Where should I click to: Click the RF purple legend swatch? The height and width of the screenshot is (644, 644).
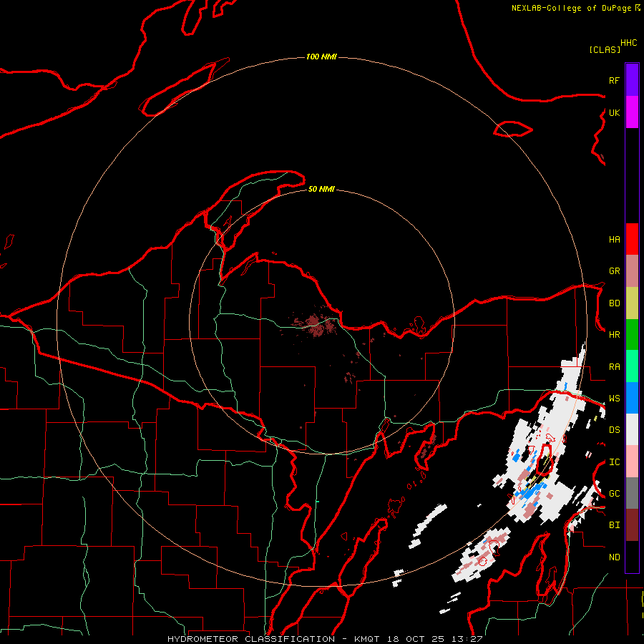(632, 80)
